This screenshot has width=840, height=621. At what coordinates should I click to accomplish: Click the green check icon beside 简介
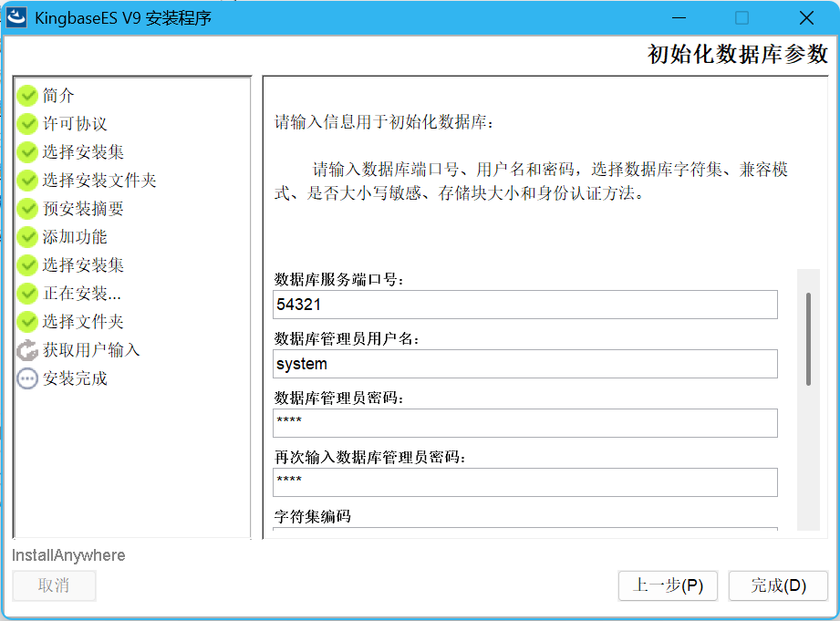pos(27,96)
